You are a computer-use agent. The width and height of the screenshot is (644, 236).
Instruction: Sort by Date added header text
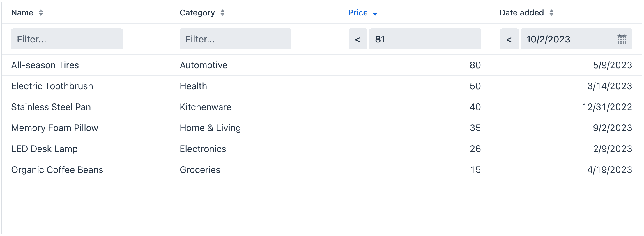tap(521, 13)
